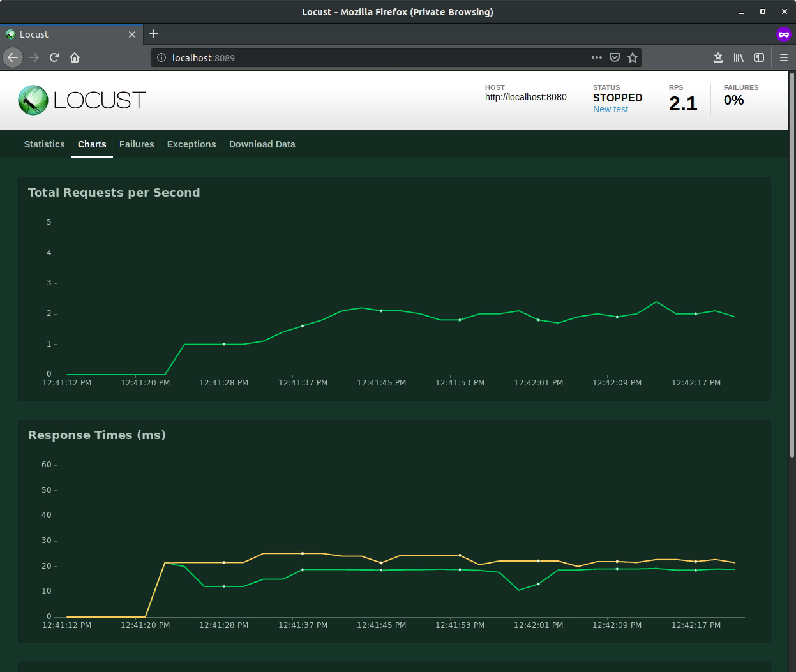
Task: Open the Firefox hamburger menu
Action: coord(784,57)
